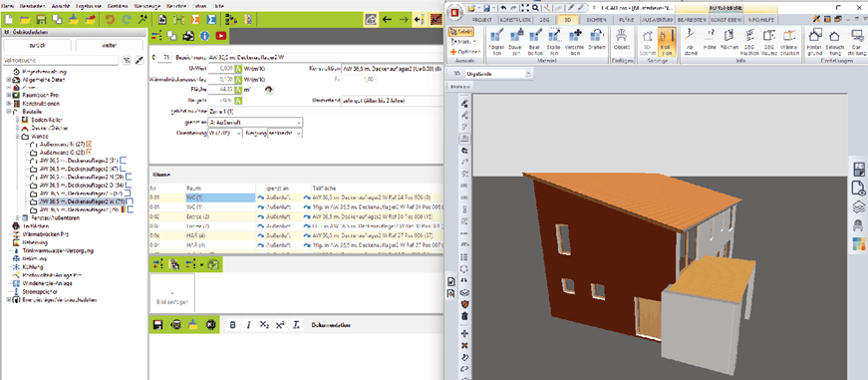Expand the Fenster/Außentüren tree node

17,217
